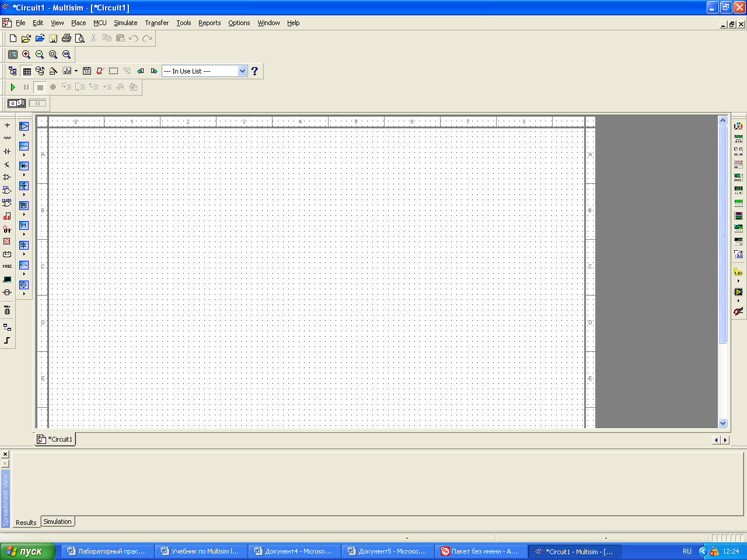747x560 pixels.
Task: Open the Transfer menu
Action: click(156, 23)
